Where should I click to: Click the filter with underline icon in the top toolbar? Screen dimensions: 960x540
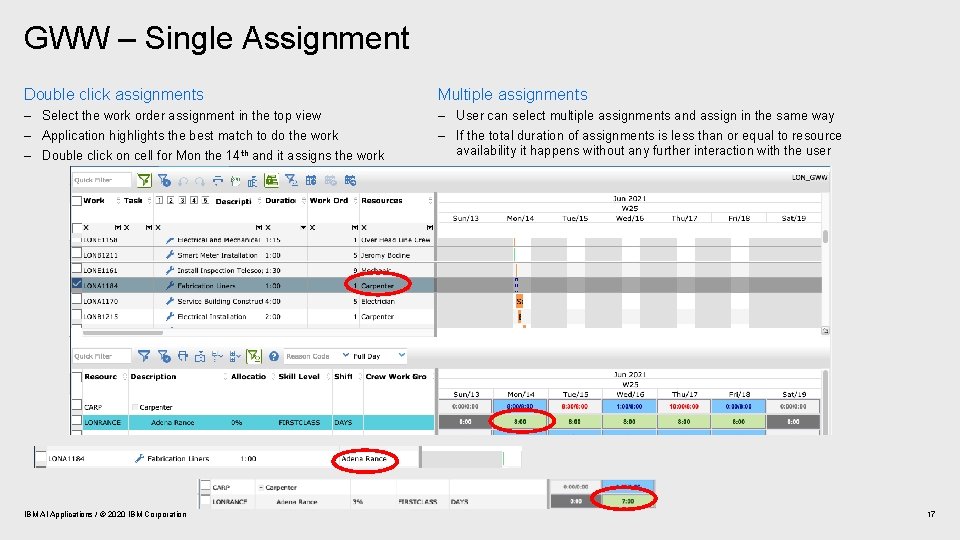point(291,180)
